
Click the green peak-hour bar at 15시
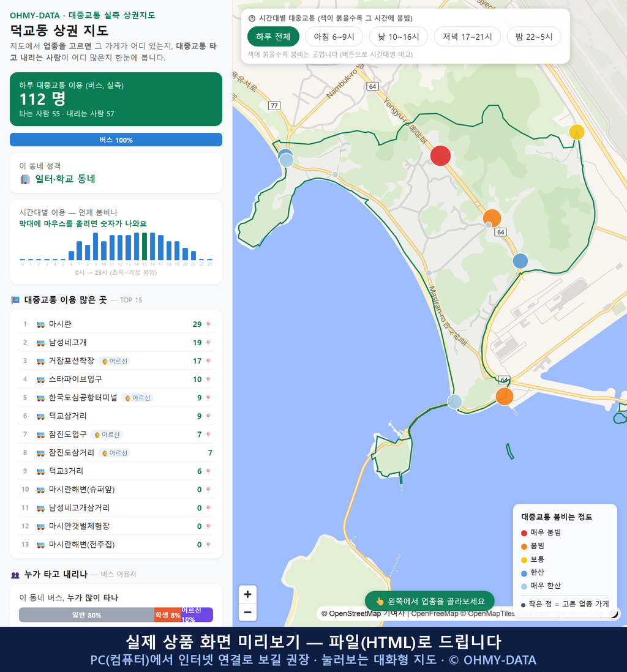(x=145, y=247)
